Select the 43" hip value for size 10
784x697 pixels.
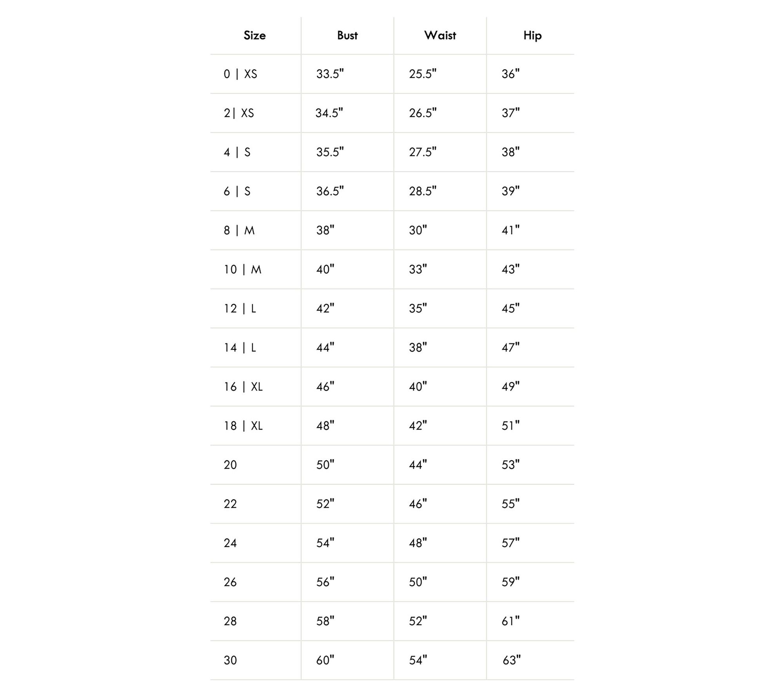pyautogui.click(x=510, y=269)
